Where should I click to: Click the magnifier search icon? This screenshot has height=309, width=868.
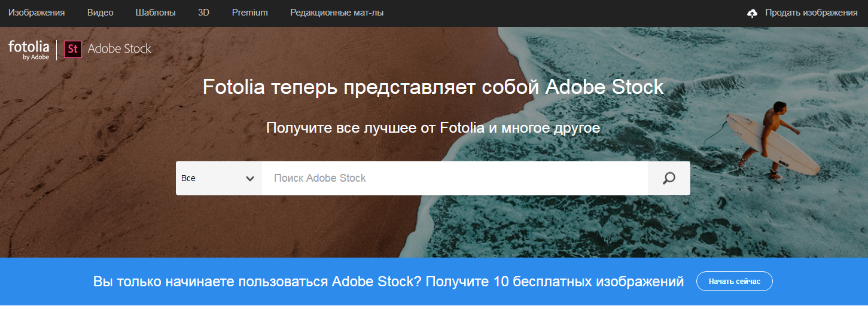tap(669, 178)
